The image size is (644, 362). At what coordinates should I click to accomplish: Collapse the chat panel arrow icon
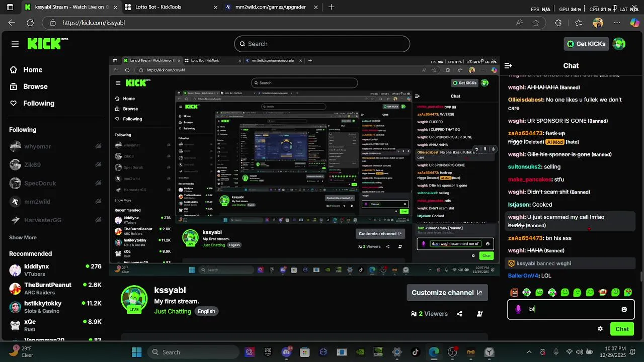coord(508,65)
